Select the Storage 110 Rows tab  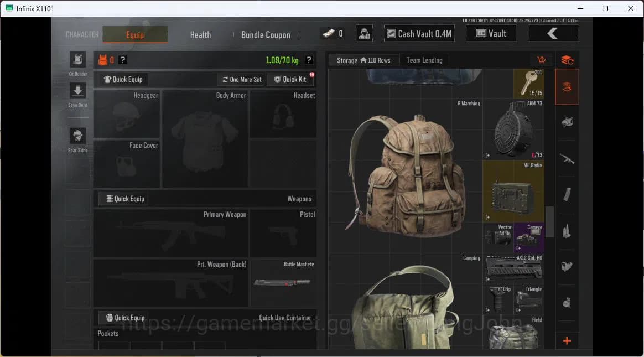[363, 60]
